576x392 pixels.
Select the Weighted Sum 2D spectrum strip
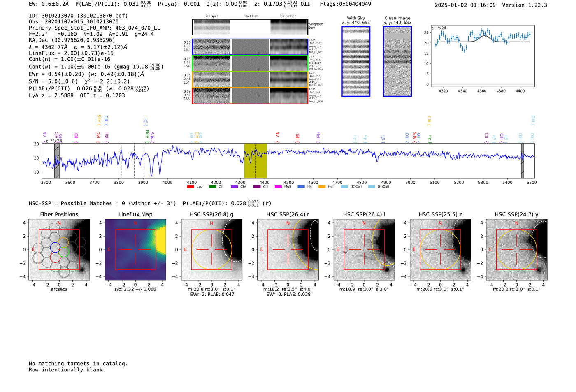coord(250,27)
